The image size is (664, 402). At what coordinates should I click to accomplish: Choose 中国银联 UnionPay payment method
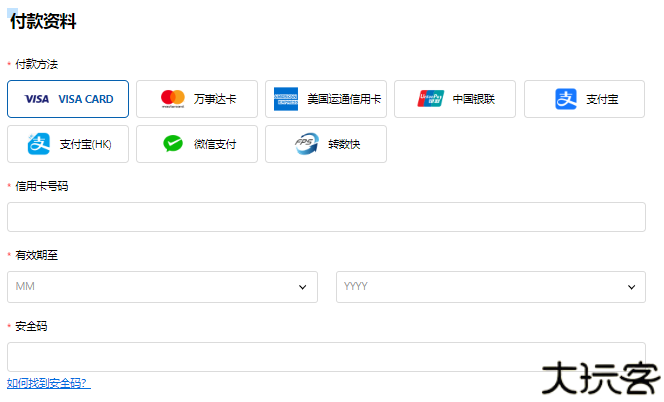[455, 99]
